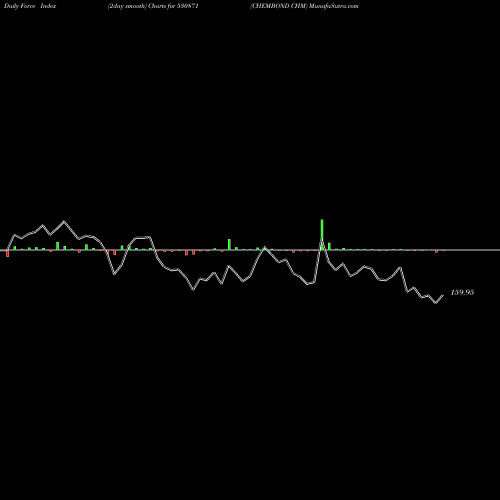Click the '(2day smooth) Charts for 530871' label

[x=153, y=6]
